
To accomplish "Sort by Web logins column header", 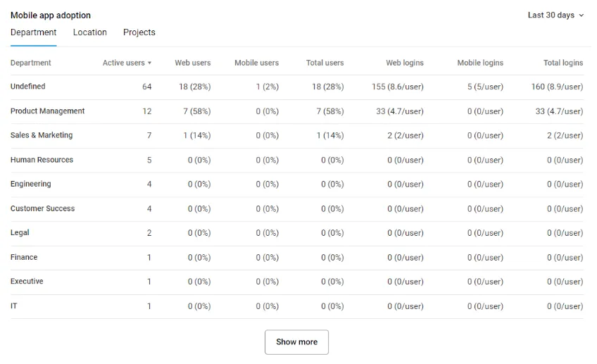I will [404, 63].
